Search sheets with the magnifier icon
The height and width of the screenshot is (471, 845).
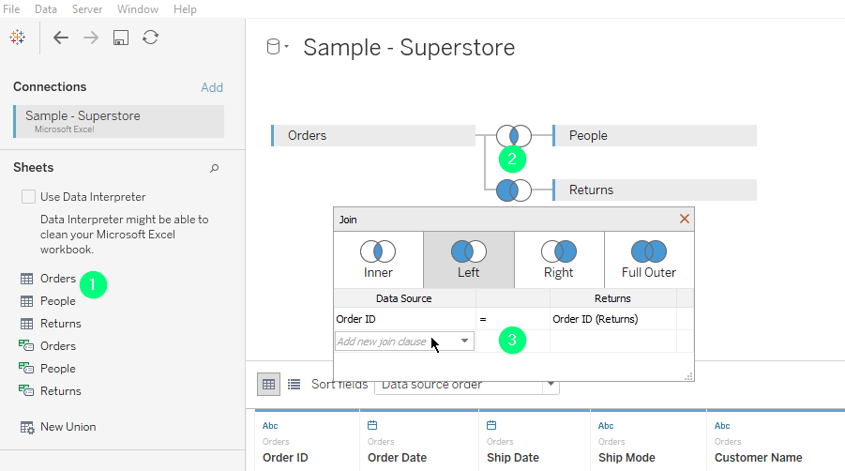[214, 168]
